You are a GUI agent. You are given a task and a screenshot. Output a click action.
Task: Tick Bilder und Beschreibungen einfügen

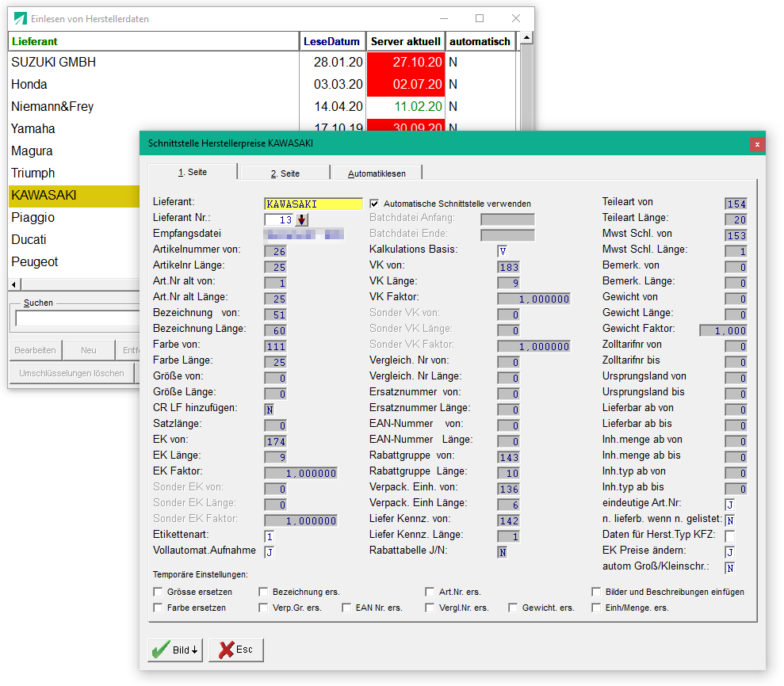(596, 592)
